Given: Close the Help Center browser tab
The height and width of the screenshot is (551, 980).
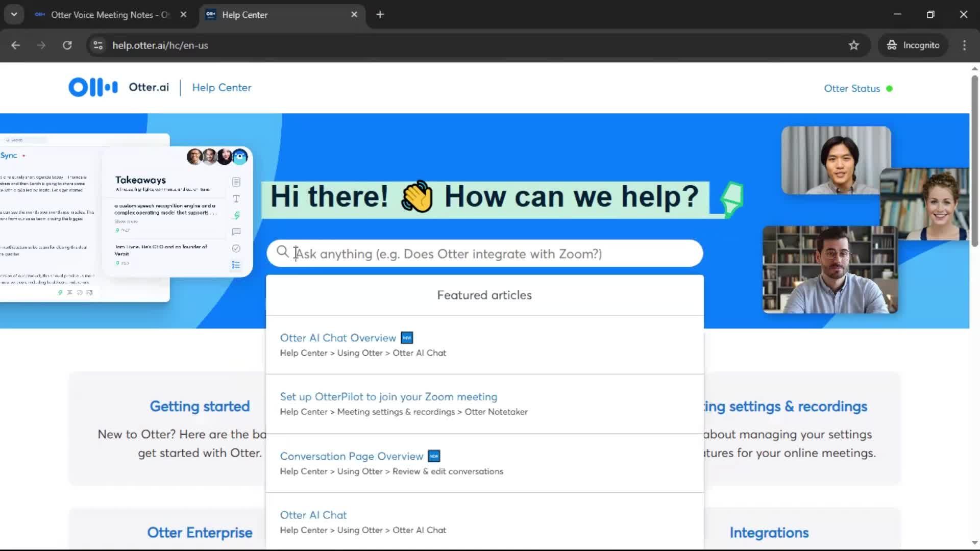Looking at the screenshot, I should pos(354,15).
